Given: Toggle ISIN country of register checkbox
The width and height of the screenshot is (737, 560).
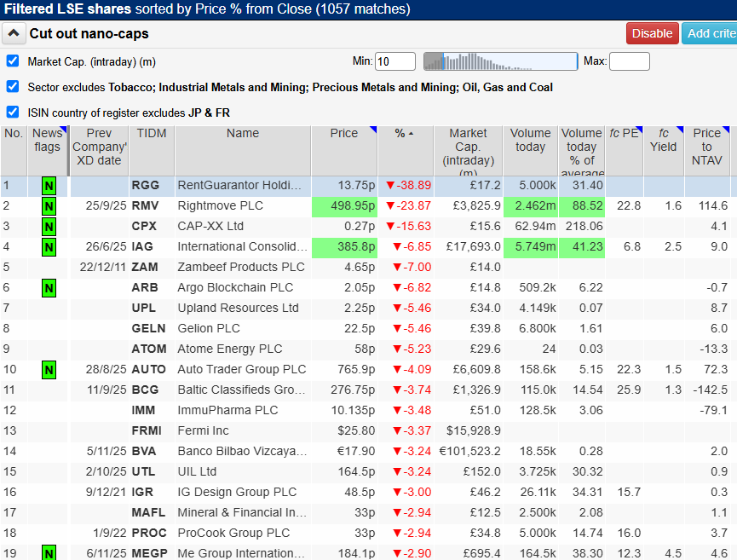Looking at the screenshot, I should pos(13,113).
